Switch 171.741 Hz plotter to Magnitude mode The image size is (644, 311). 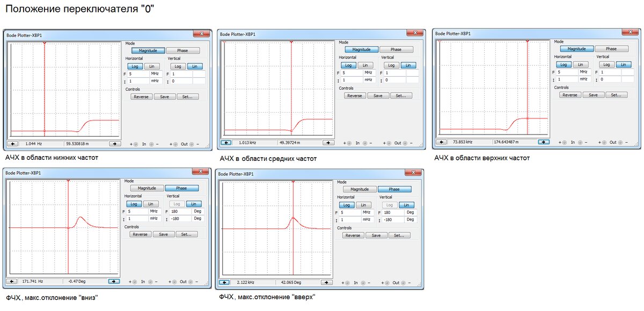point(147,188)
